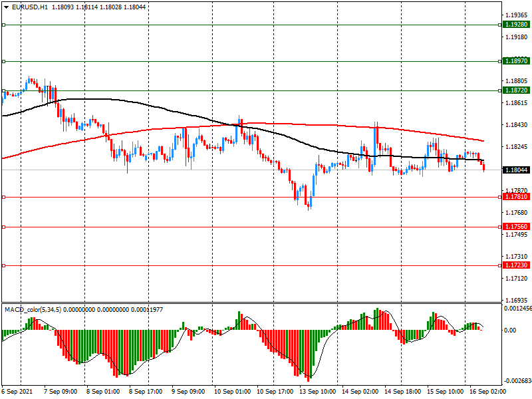The height and width of the screenshot is (399, 532).
Task: Open the EURUSD,H1 chart dropdown triangle
Action: pyautogui.click(x=6, y=7)
